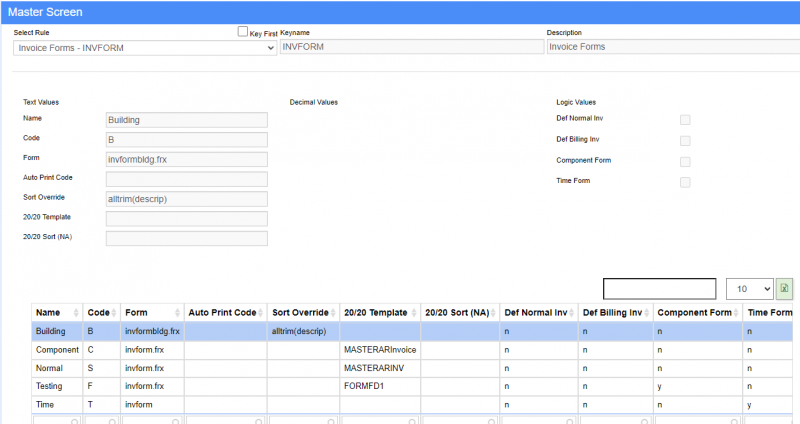This screenshot has height=424, width=800.
Task: Click sort arrows on Sort Override column
Action: coord(333,314)
